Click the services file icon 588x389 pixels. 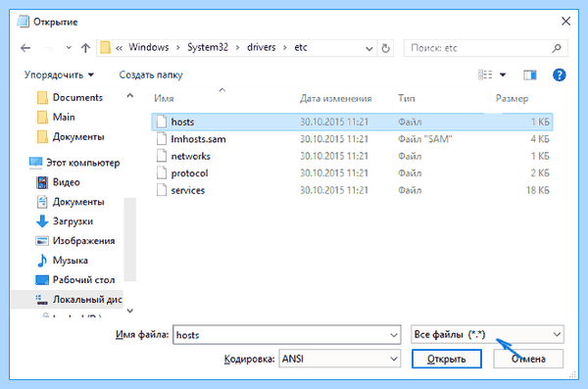click(x=162, y=190)
